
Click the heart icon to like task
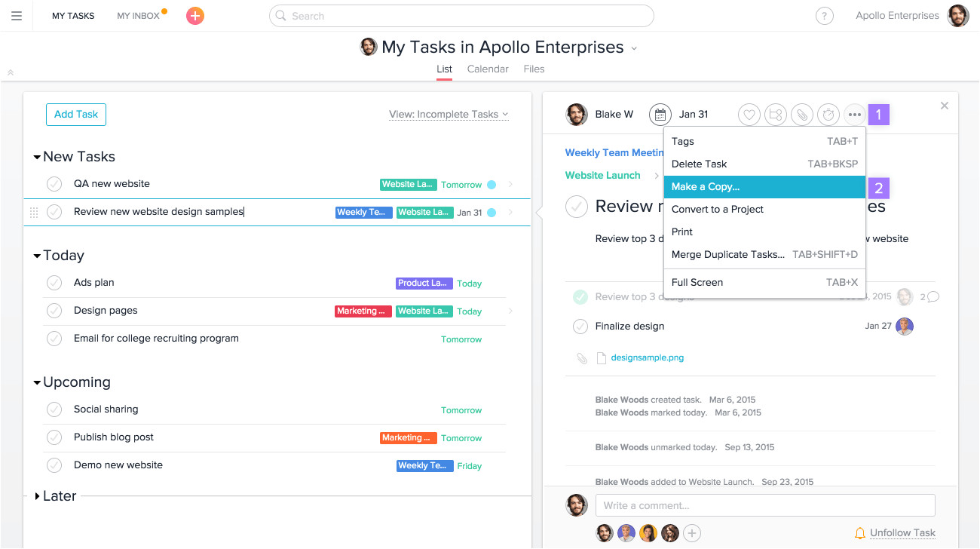pos(749,115)
